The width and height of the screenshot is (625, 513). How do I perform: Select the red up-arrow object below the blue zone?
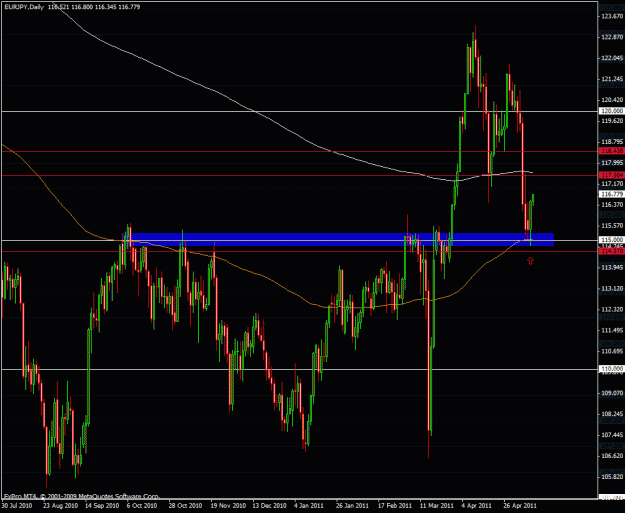[530, 261]
